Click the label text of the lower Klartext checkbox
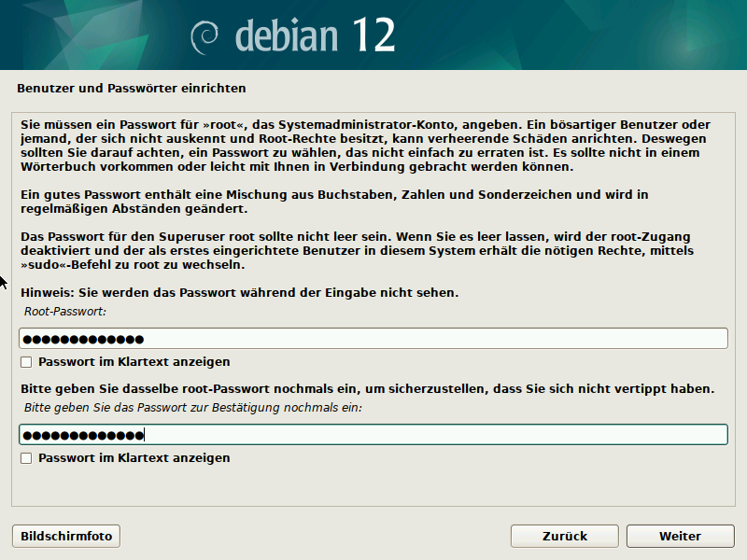This screenshot has width=747, height=560. [134, 458]
